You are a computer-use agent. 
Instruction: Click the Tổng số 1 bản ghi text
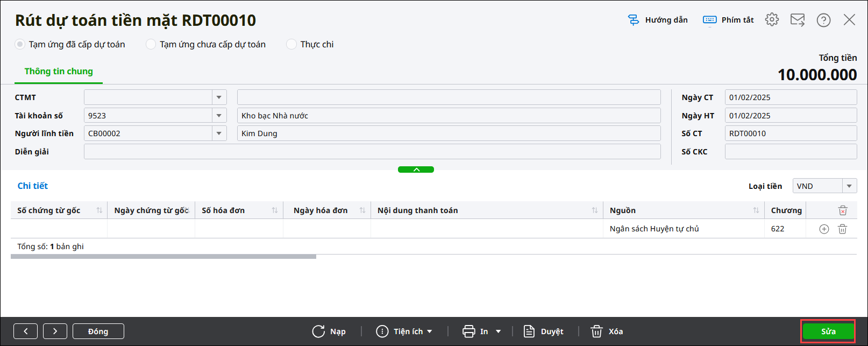[51, 246]
